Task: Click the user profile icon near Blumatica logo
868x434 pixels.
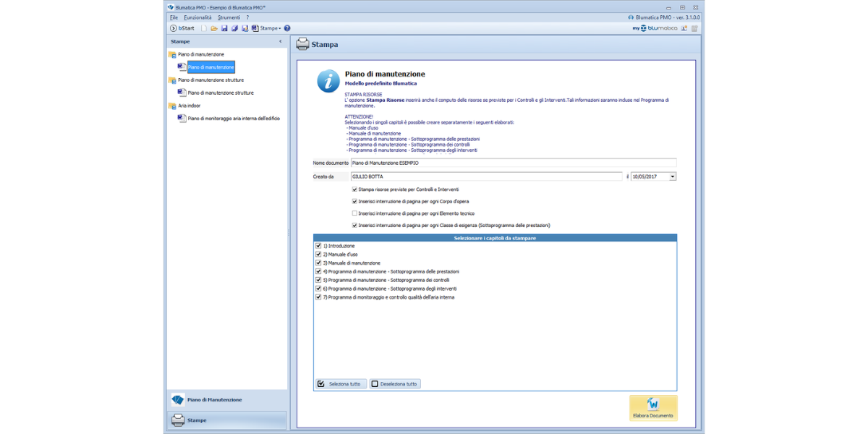Action: pos(684,28)
